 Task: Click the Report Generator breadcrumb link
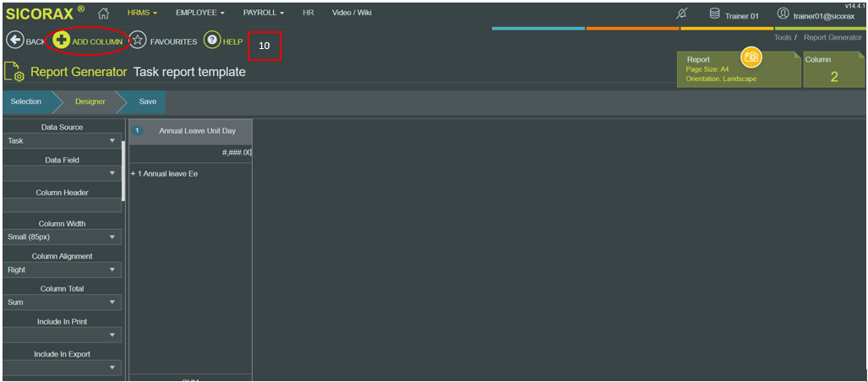coord(833,38)
